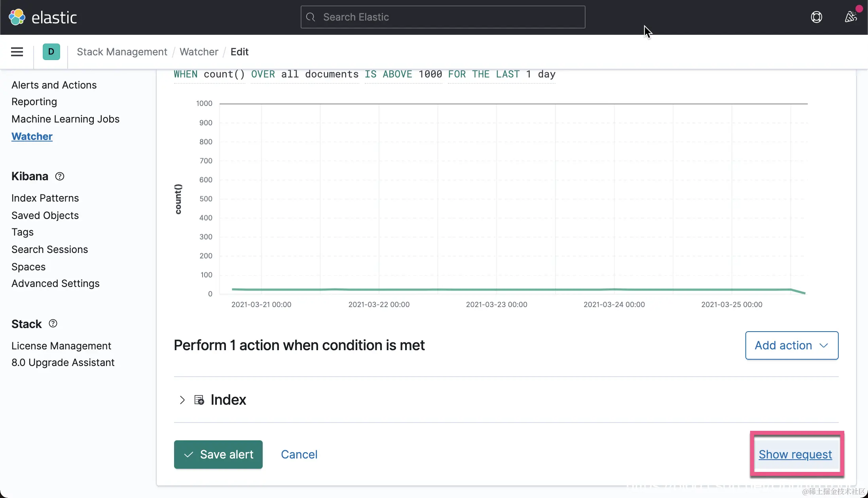This screenshot has height=498, width=868.
Task: Focus the Search Elastic field
Action: 442,17
